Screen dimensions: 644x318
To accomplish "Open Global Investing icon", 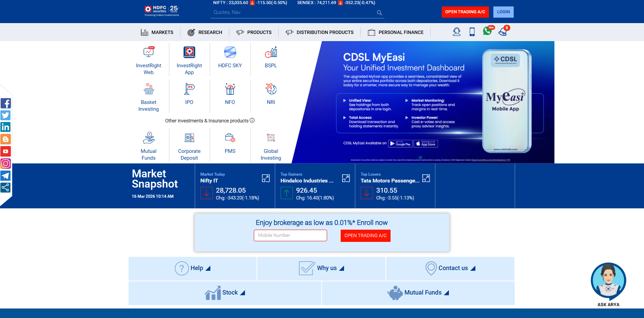I will pyautogui.click(x=271, y=138).
